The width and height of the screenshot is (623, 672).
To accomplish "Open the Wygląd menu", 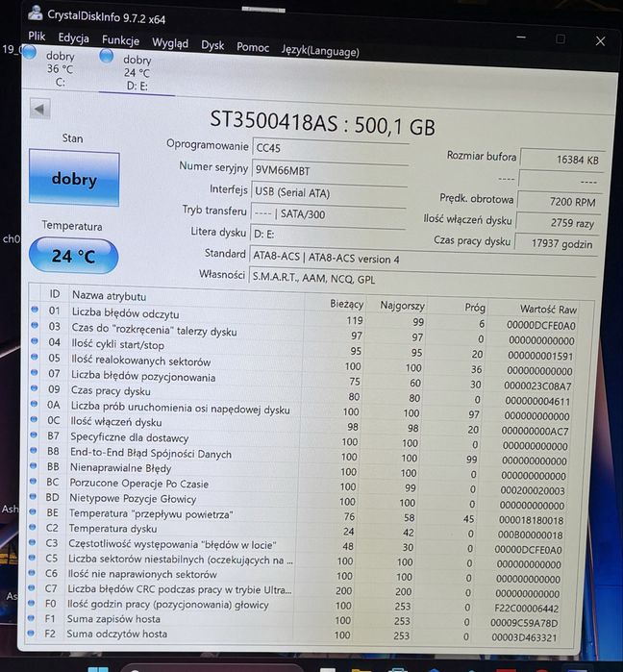I will tap(170, 43).
